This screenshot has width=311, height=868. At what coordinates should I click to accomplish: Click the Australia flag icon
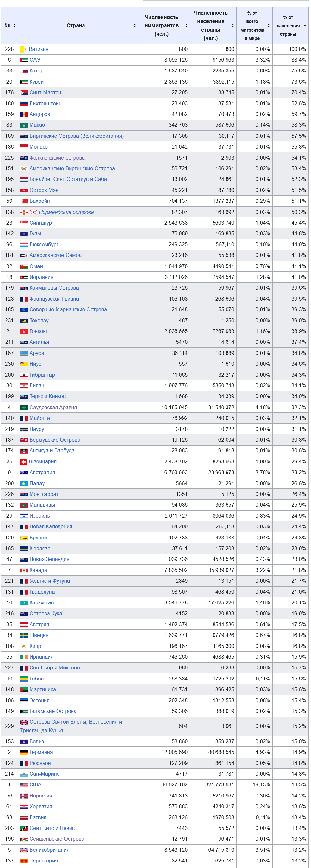(x=24, y=473)
